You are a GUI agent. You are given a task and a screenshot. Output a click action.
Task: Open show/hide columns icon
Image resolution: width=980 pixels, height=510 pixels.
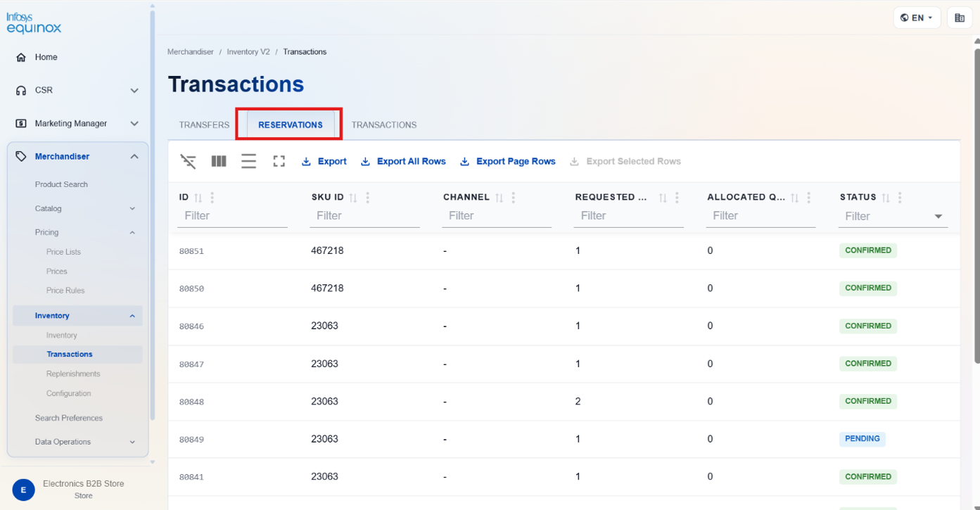pyautogui.click(x=219, y=162)
